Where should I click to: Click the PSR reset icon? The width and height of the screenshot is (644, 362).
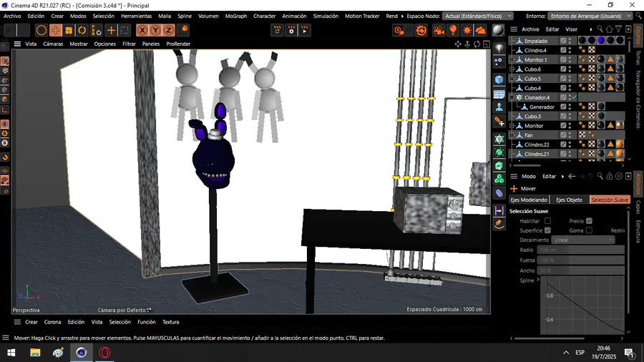pos(96,30)
